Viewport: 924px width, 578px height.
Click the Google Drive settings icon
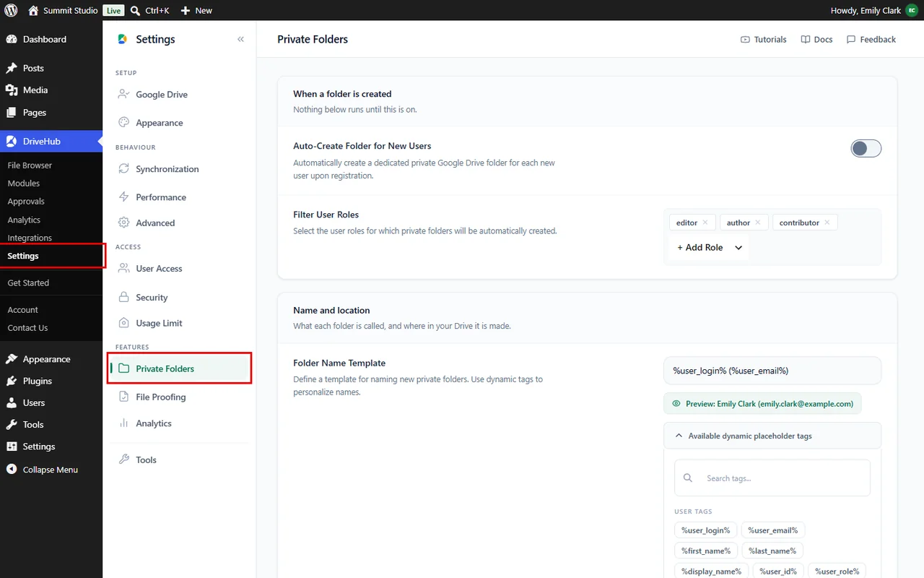click(123, 94)
